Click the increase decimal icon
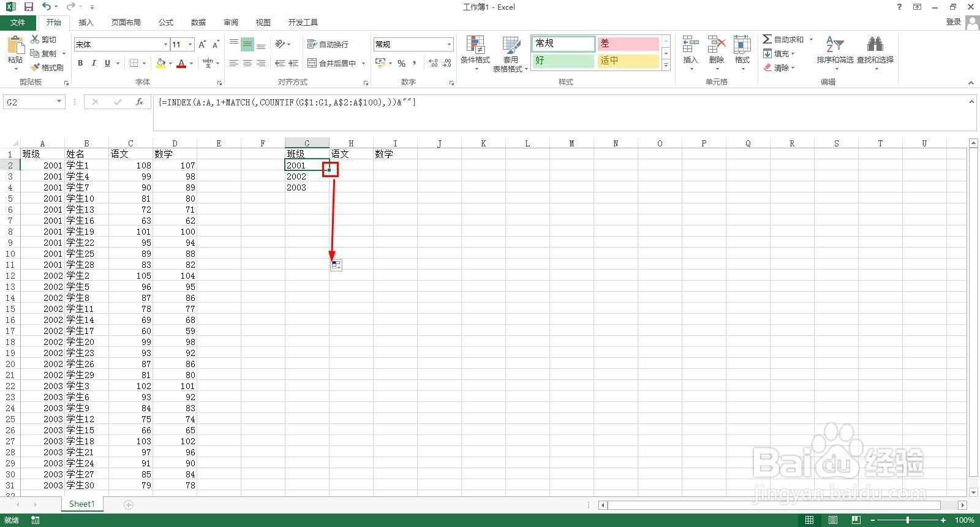Screen dimensions: 980x527 click(433, 63)
